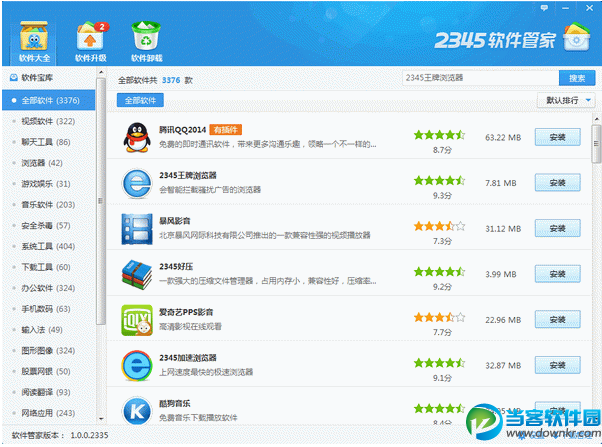Click the 2345加速浏览器 icon
This screenshot has width=602, height=447.
(137, 366)
